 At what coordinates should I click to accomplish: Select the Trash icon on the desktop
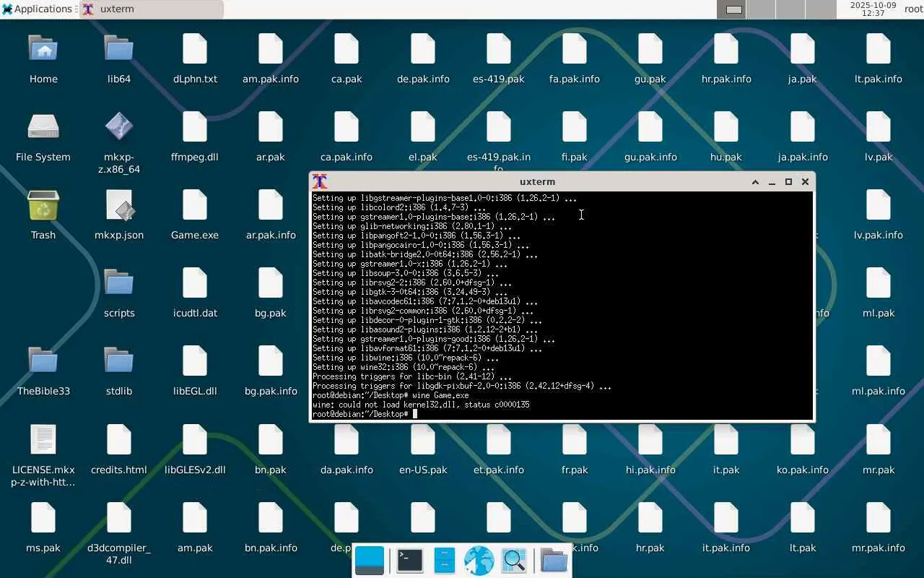[x=43, y=206]
